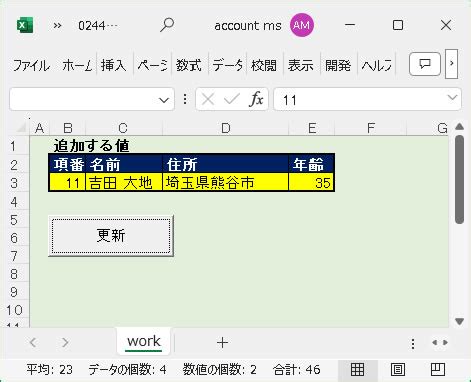Click the 名前 header cell

(124, 164)
